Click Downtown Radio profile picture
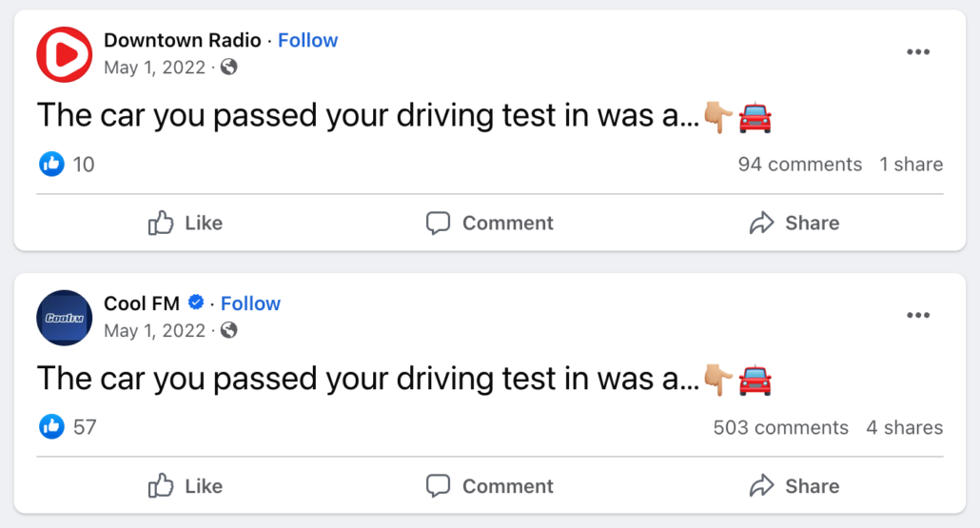980x528 pixels. [x=64, y=54]
